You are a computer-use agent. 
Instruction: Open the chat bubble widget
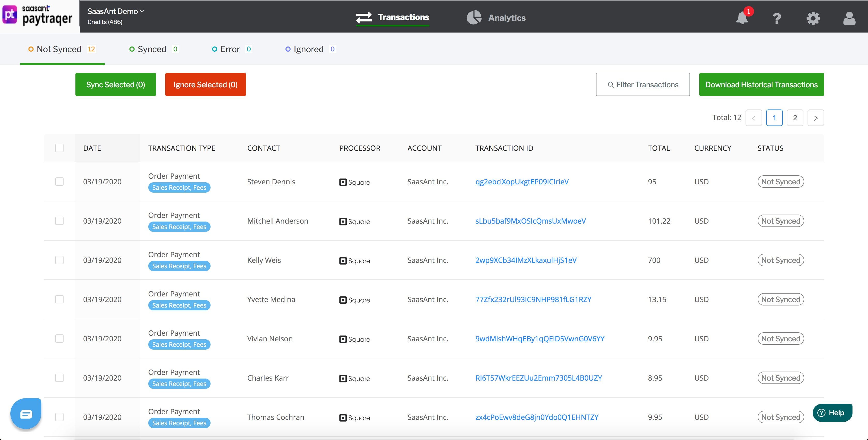tap(26, 414)
